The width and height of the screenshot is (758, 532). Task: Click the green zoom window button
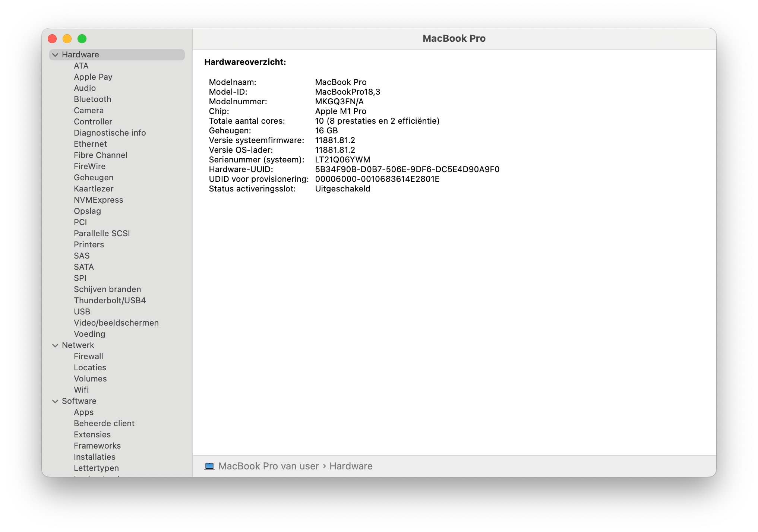tap(82, 39)
